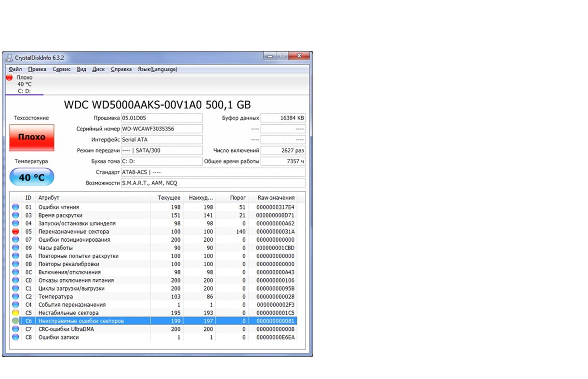This screenshot has width=588, height=379.
Task: Click the Буфер данных value 16384 KB
Action: pos(283,118)
